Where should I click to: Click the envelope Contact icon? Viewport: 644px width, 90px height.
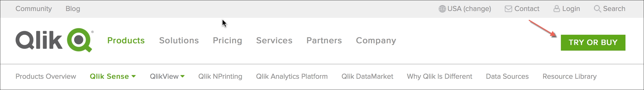(x=508, y=9)
